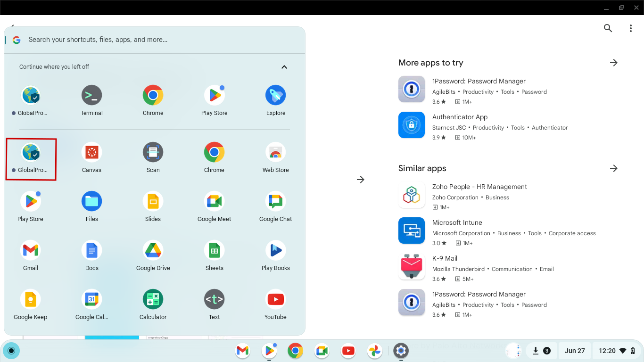Click the arrow next to the app screenshots
The width and height of the screenshot is (644, 362).
(361, 180)
